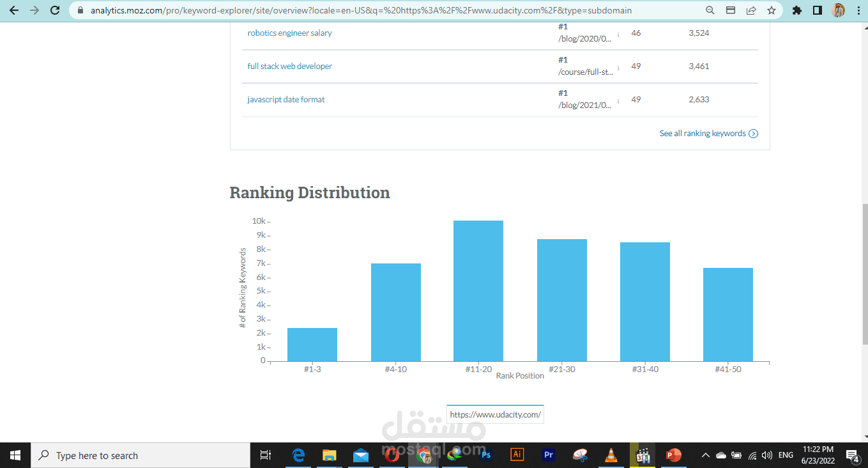Open the Windows Start menu
Screen dimensions: 868x468
coord(15,455)
